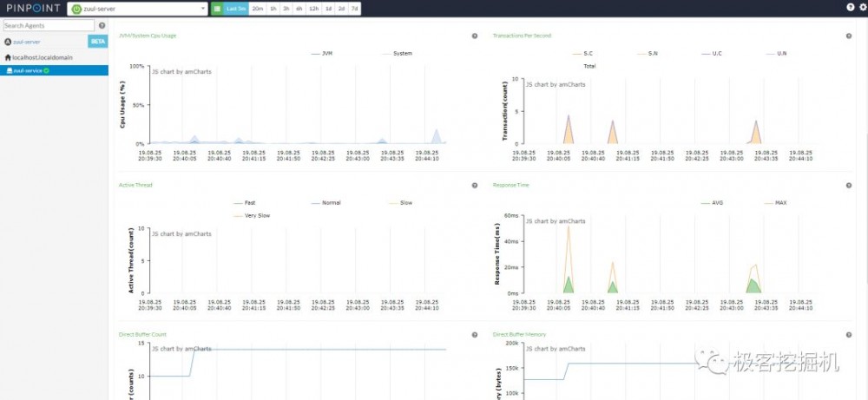Screen dimensions: 868x400
Task: Toggle Fast series in Active Thread legend
Action: click(x=245, y=203)
